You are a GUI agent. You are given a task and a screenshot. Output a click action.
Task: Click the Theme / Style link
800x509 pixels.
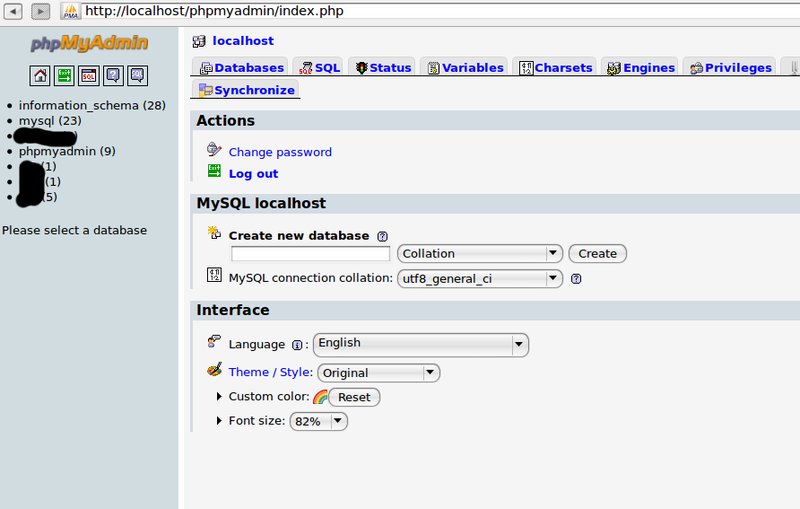270,372
